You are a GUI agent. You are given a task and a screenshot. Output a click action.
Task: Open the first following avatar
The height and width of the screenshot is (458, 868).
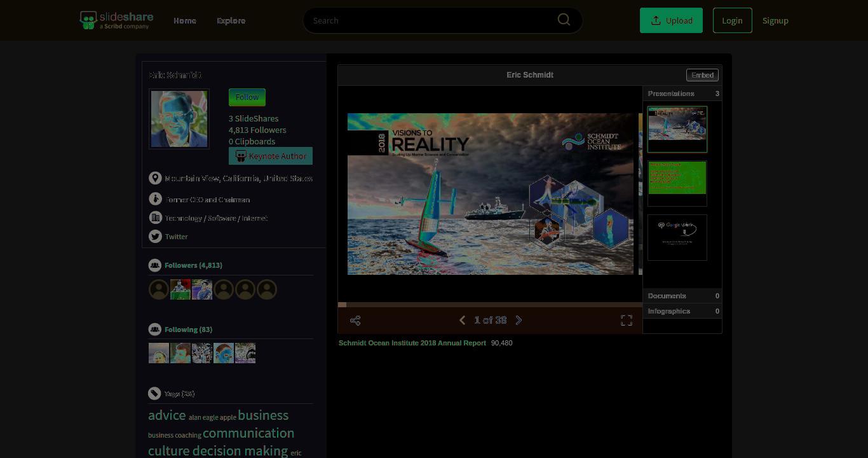pos(159,353)
